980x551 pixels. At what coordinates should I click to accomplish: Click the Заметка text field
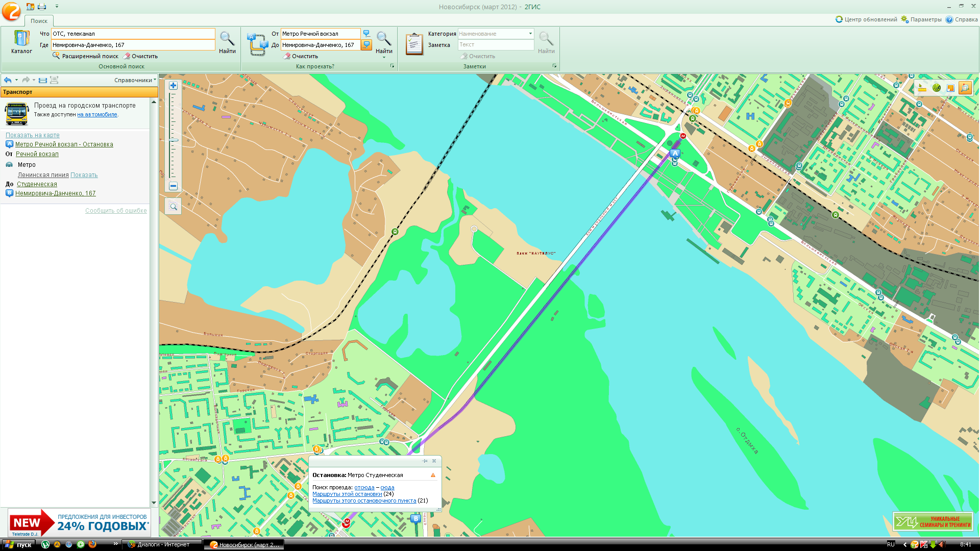click(496, 45)
